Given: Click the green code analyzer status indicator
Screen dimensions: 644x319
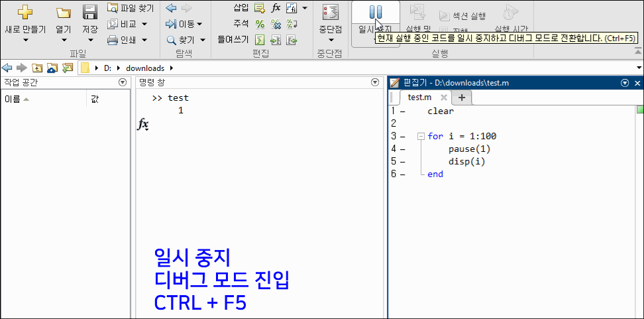Looking at the screenshot, I should click(x=640, y=109).
